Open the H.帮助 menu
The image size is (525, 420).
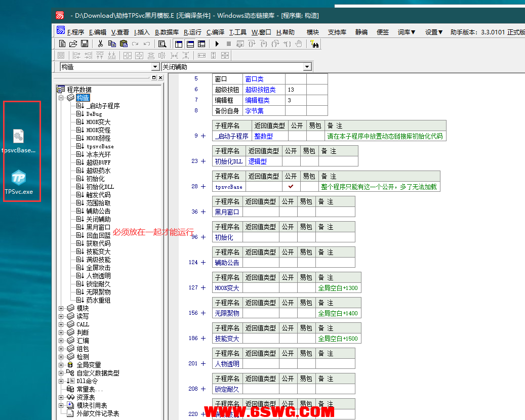click(x=286, y=32)
